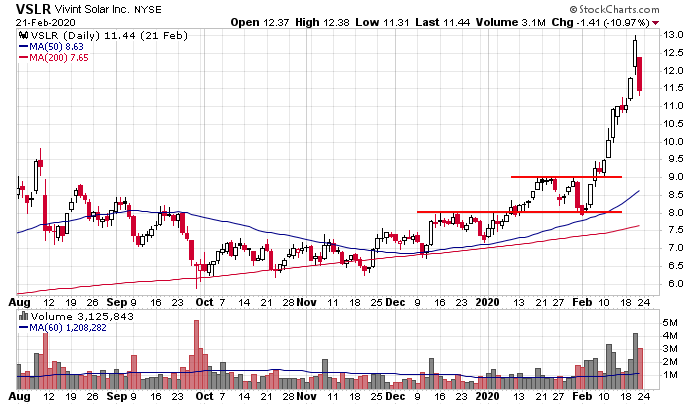Click the 12.5 price axis label
This screenshot has height=405, width=700.
(673, 53)
